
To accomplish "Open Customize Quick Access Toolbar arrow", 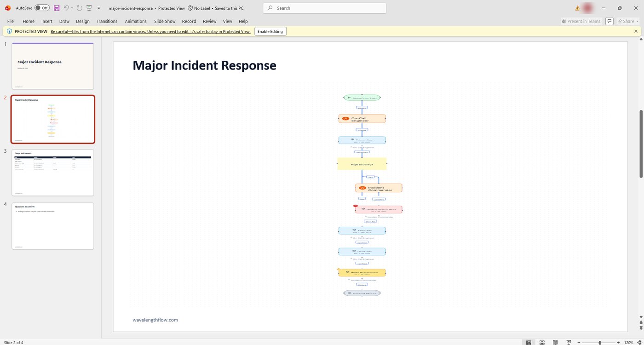I will click(98, 8).
